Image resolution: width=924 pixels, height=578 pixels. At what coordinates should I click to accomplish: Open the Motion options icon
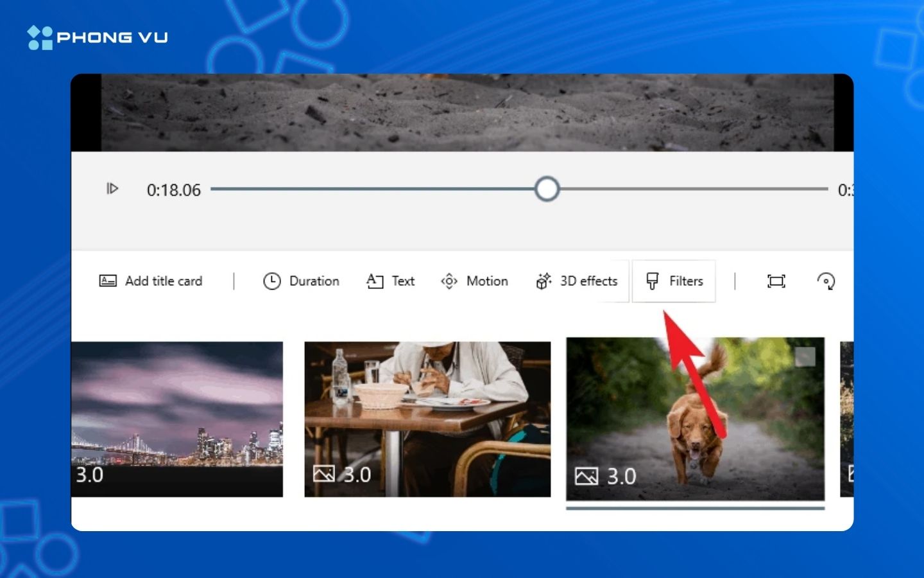(449, 281)
